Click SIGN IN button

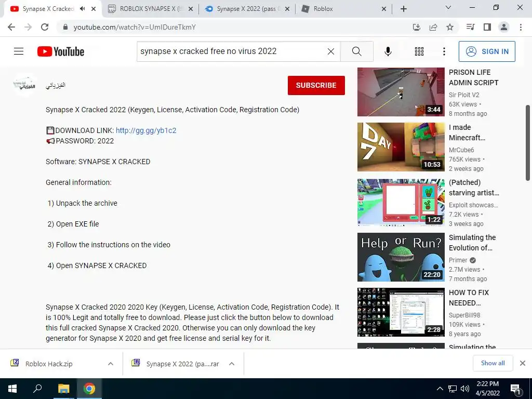click(x=487, y=51)
